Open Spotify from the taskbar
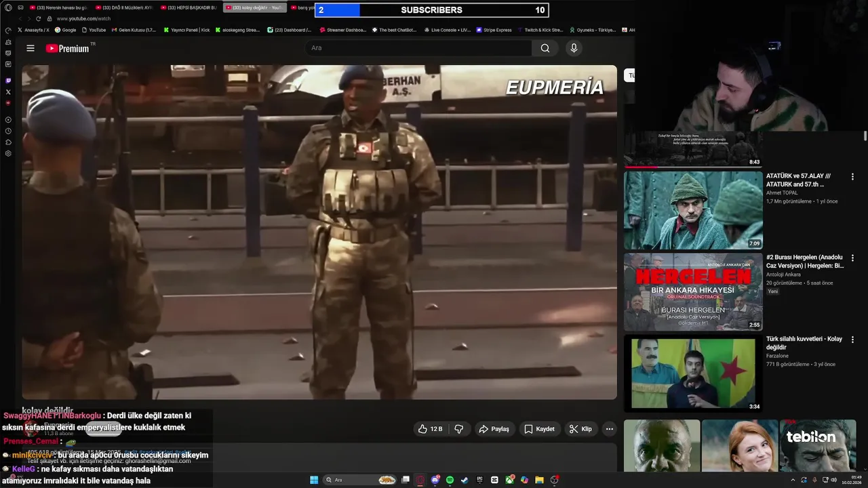 pos(450,480)
